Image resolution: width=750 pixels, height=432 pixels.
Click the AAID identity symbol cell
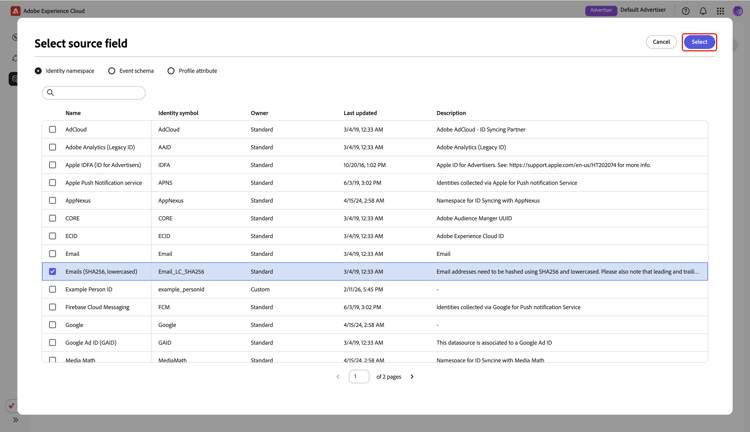tap(165, 147)
